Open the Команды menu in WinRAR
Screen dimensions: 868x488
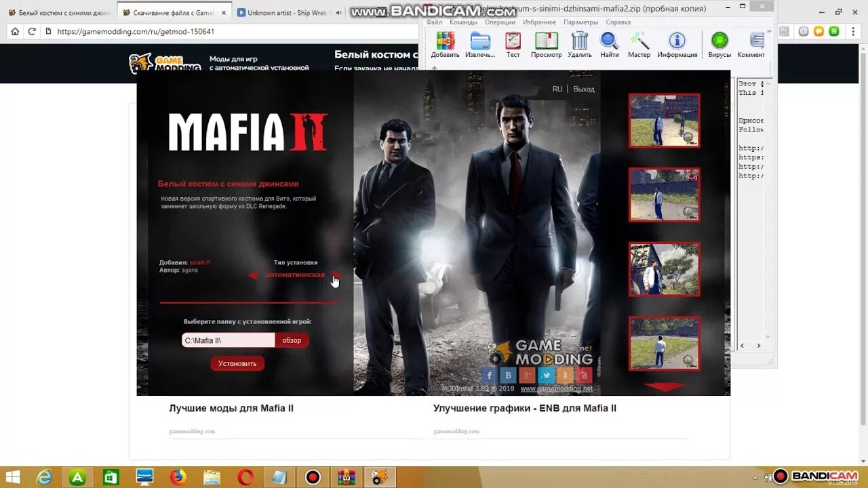(463, 22)
